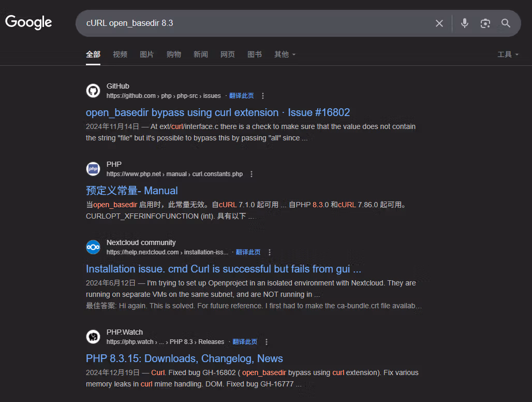Open more options for php.net result
Image resolution: width=532 pixels, height=402 pixels.
tap(252, 174)
